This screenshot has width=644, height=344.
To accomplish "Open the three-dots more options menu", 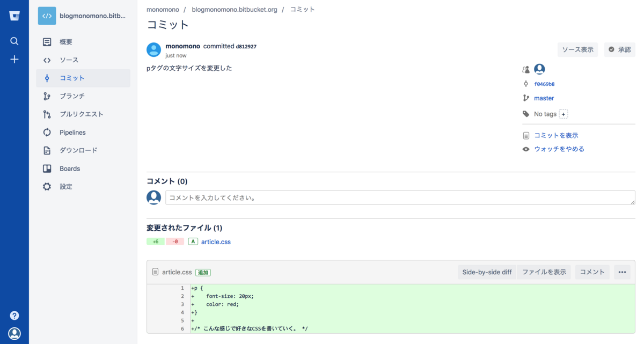I will [x=622, y=272].
